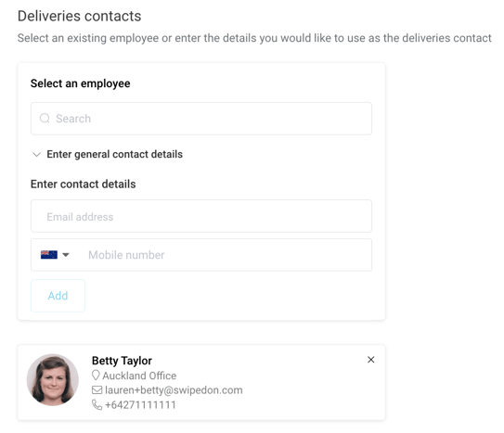Click the phone handset icon beside +64271111111
Viewport: 504px width, 433px height.
[x=97, y=405]
